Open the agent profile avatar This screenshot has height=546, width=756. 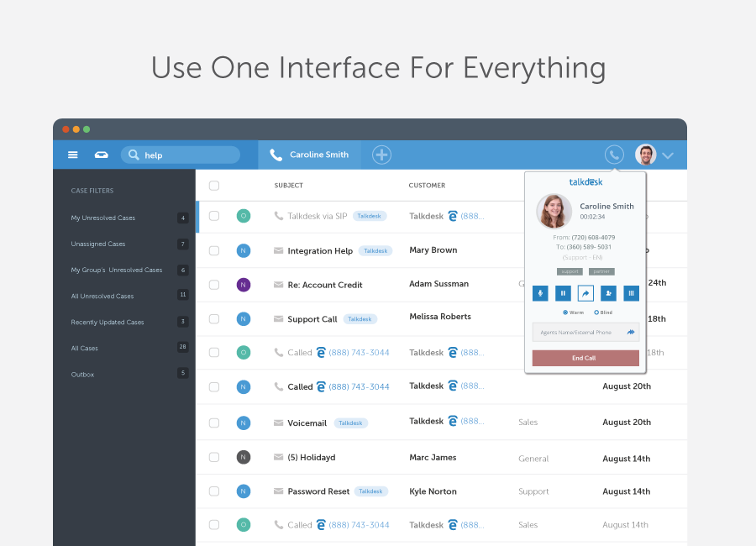(646, 155)
